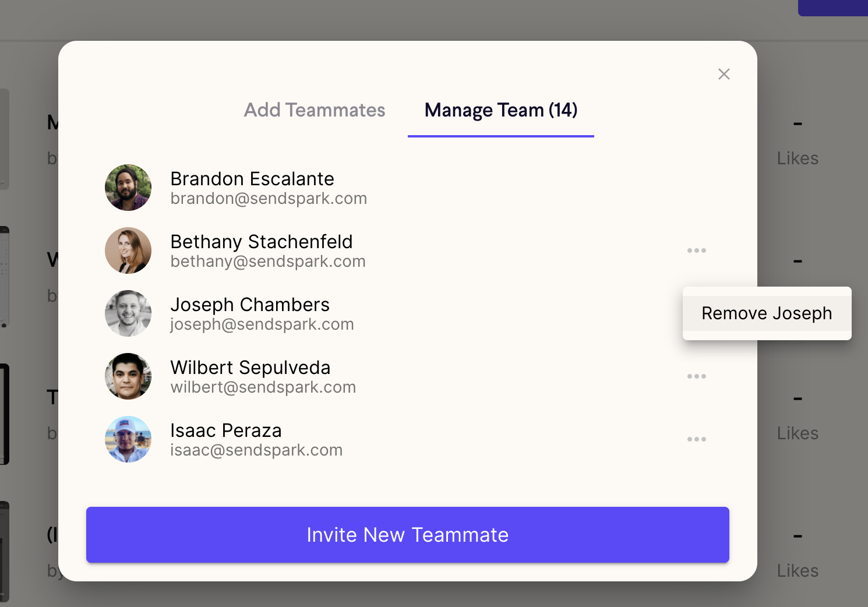Open options menu for Bethany Stachenfeld

697,250
